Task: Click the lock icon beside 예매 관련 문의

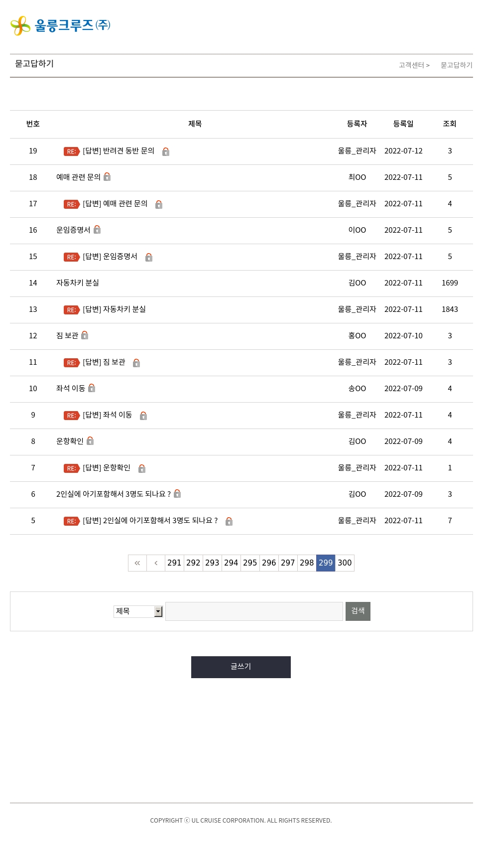Action: click(x=107, y=177)
